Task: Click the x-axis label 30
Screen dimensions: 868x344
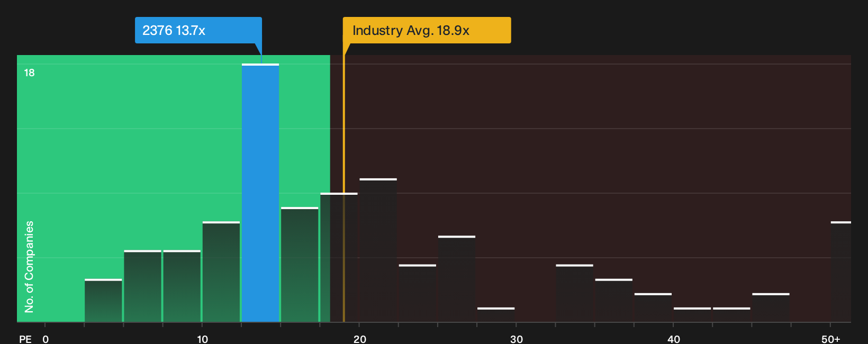Action: (x=517, y=339)
